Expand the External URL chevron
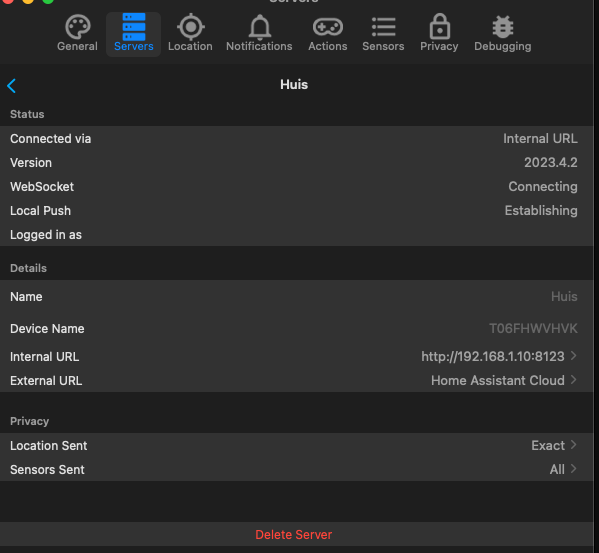This screenshot has width=599, height=553. pyautogui.click(x=573, y=380)
